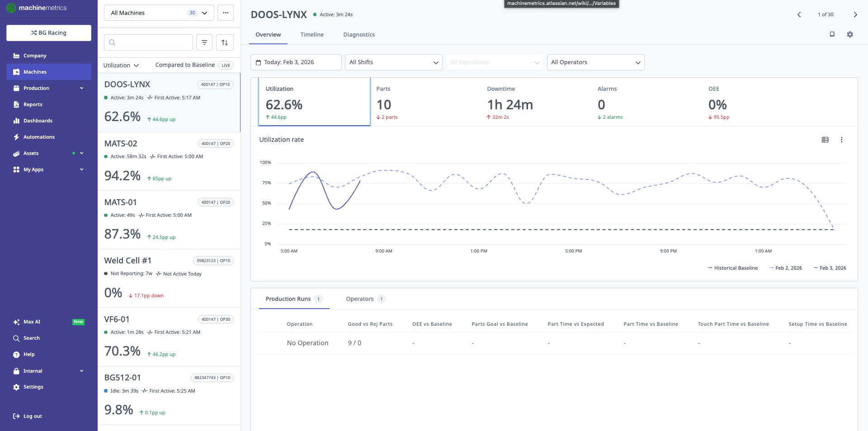This screenshot has width=868, height=431.
Task: Open the Operators tab
Action: (x=360, y=299)
